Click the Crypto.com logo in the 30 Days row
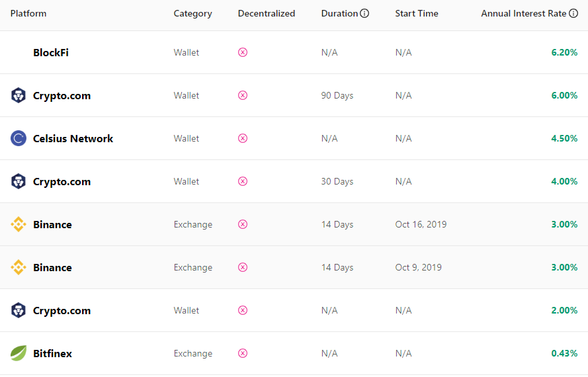 (19, 181)
